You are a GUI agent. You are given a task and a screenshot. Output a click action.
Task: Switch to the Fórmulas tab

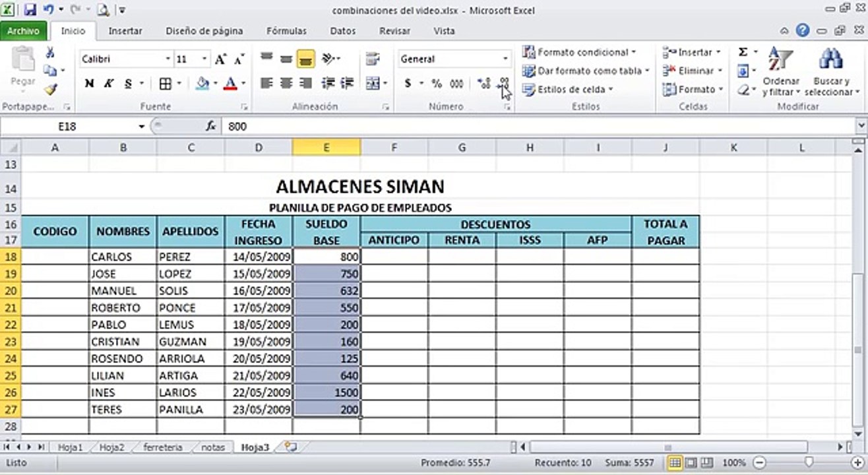click(x=286, y=30)
